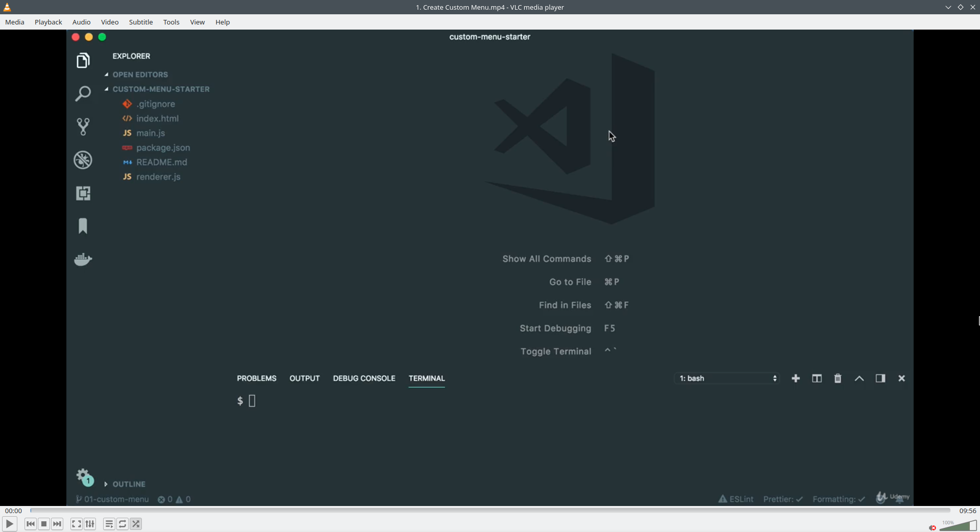Click the Prettier status bar item

pos(783,499)
